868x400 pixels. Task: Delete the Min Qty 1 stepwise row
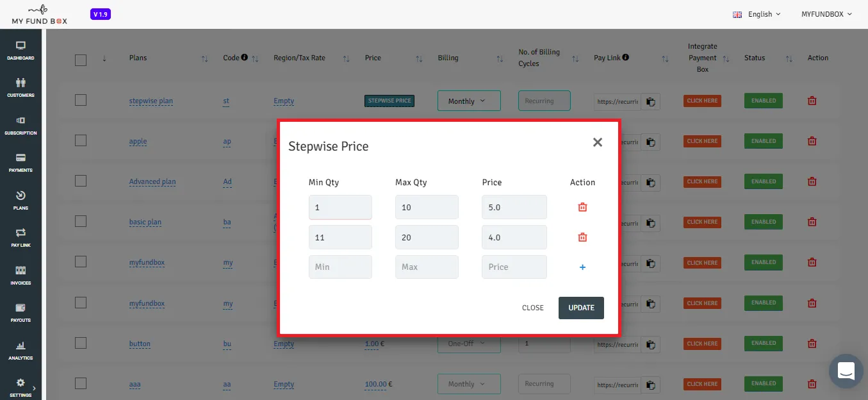[582, 207]
